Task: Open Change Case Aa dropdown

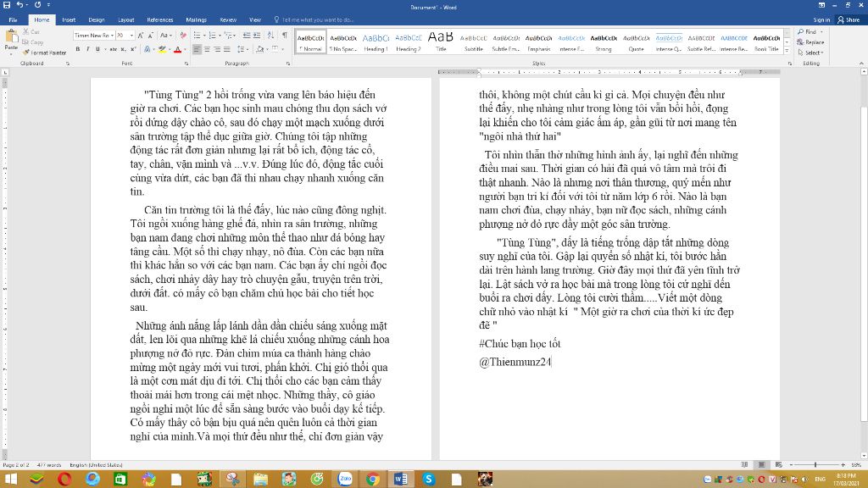Action: (165, 36)
